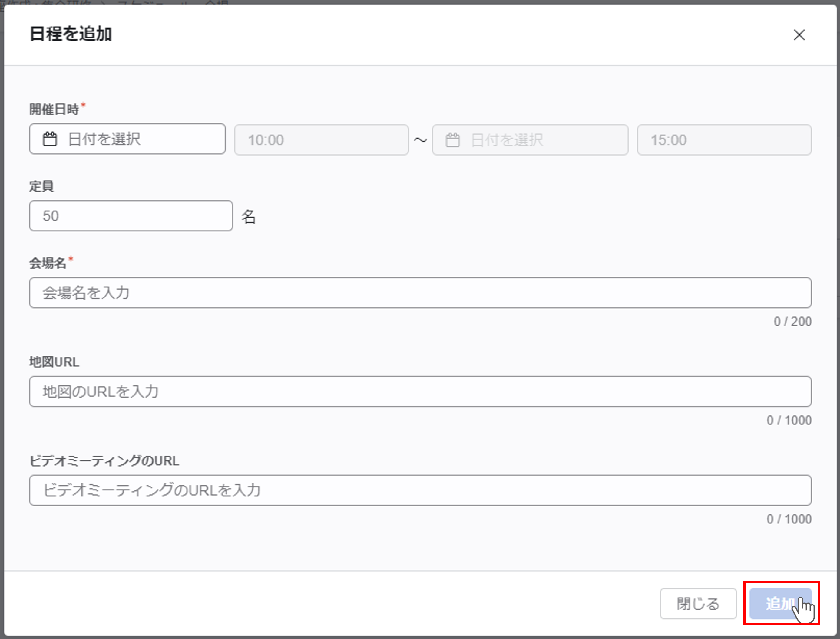Click the 開催日時 field label
The height and width of the screenshot is (639, 840).
pos(54,110)
